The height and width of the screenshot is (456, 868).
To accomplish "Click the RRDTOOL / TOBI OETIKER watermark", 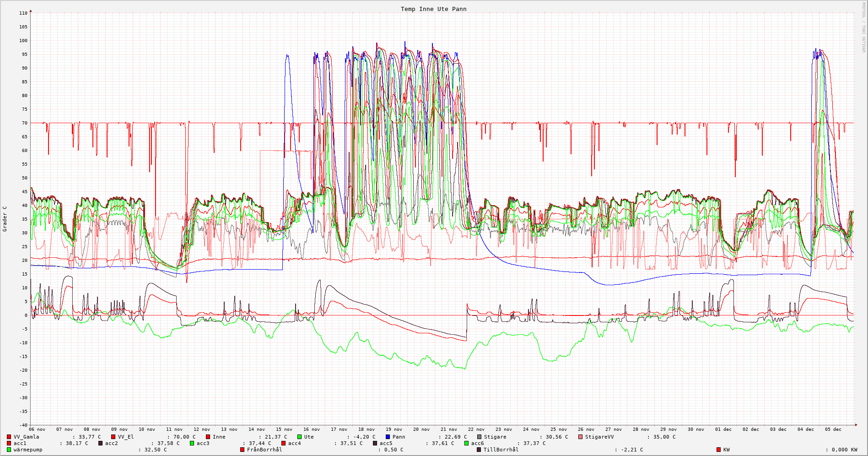I will click(863, 27).
